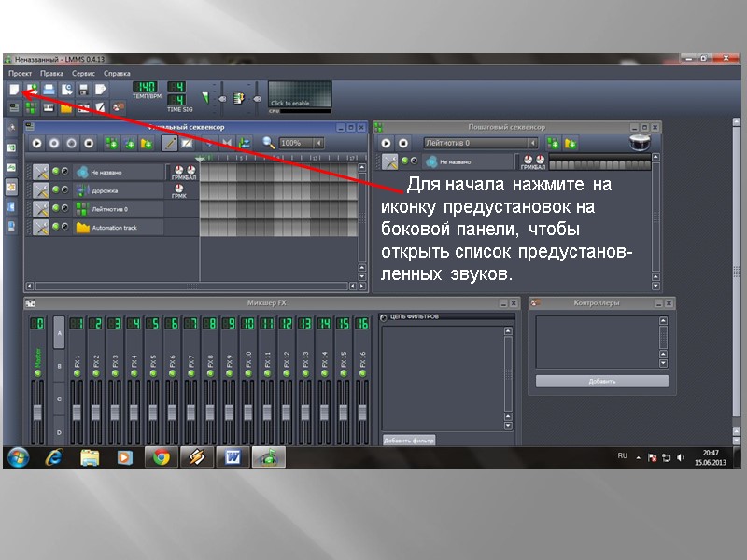Viewport: 747px width, 560px height.
Task: Mute the 'Дорожка' sample track
Action: (56, 189)
